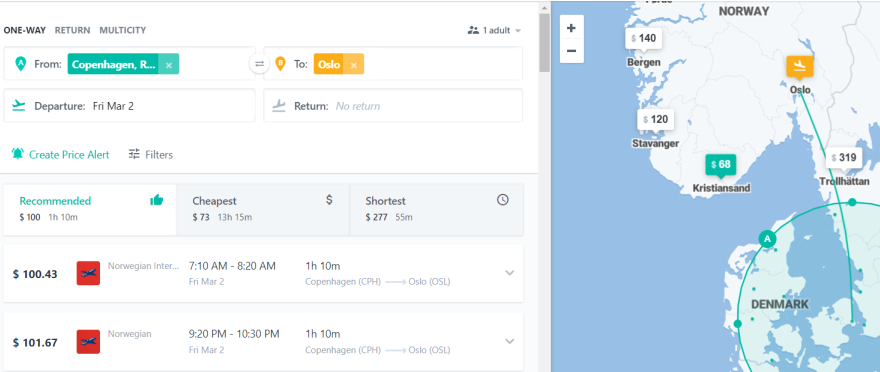Choose MULTICITY trip type
Screen dimensions: 880x372
[122, 30]
